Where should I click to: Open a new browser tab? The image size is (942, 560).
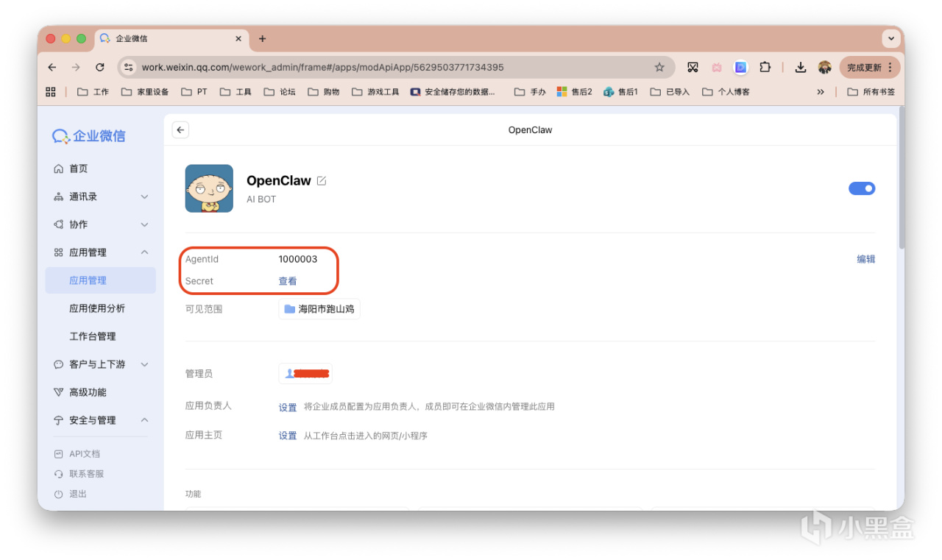[x=262, y=38]
